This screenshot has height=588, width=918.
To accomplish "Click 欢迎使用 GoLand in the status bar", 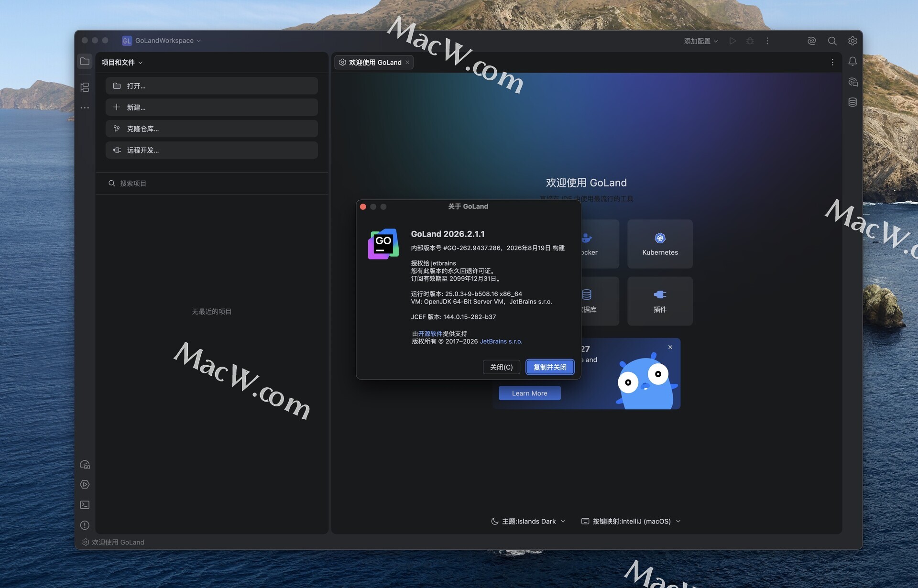I will 113,542.
